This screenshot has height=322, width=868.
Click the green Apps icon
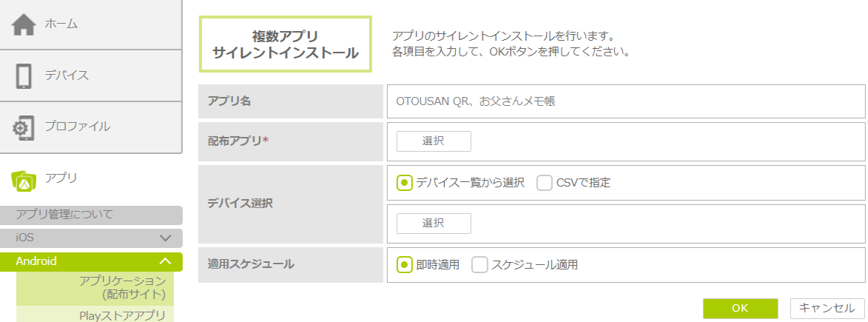click(x=24, y=179)
